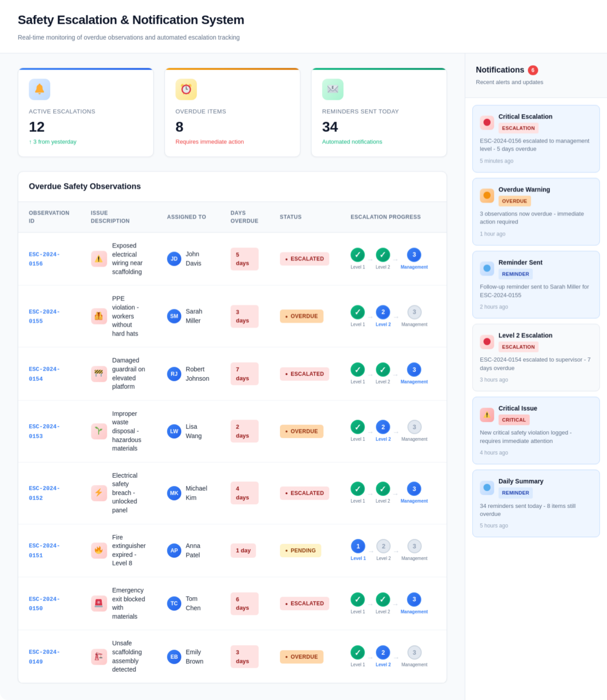Click Level 2 step circle for Sarah Miller
The width and height of the screenshot is (607, 700).
click(383, 312)
